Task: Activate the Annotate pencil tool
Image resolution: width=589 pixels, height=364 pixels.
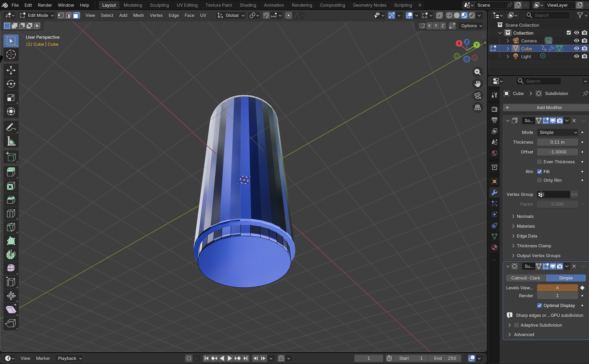Action: point(11,127)
